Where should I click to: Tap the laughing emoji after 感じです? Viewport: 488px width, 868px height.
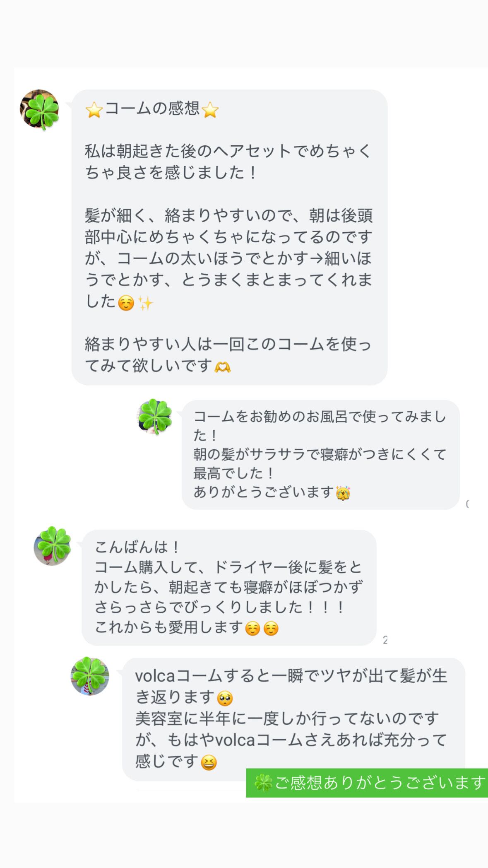209,762
